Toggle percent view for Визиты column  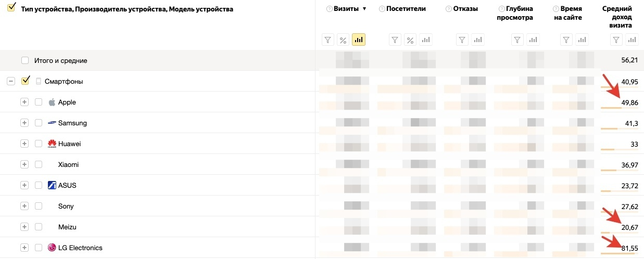click(x=343, y=40)
